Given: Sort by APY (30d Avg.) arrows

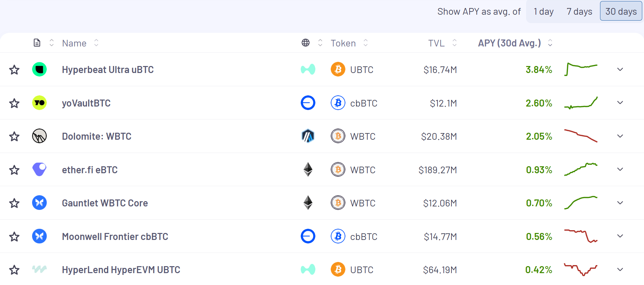Looking at the screenshot, I should click(550, 43).
